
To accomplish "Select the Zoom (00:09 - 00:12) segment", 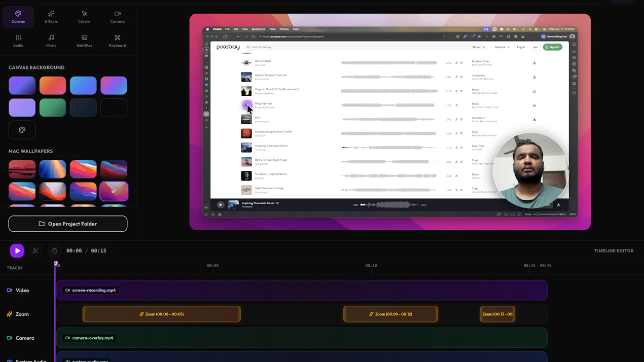I will tap(390, 314).
